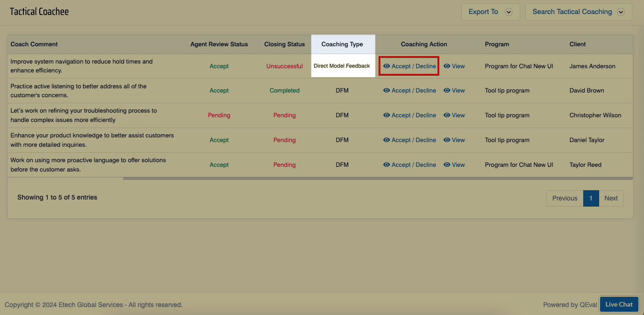Open Accept / Decline link for Daniel Taylor

click(x=414, y=140)
